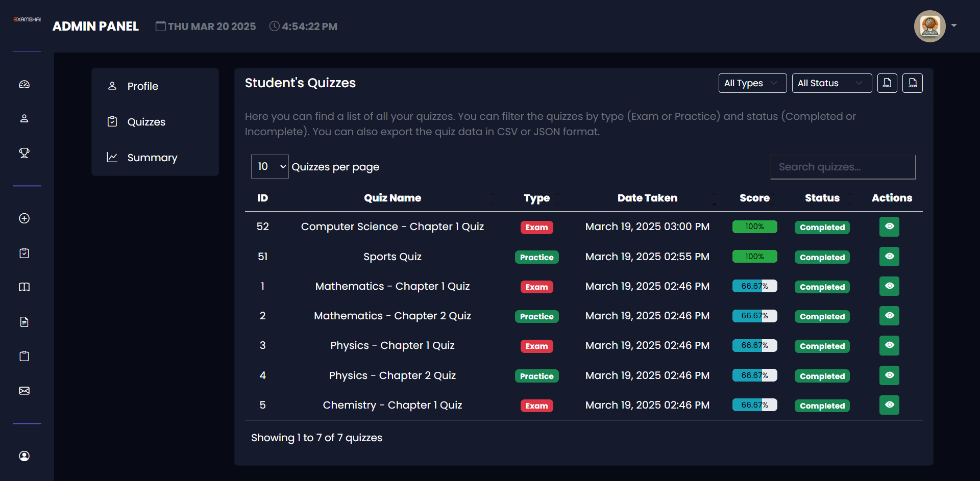This screenshot has width=980, height=481.
Task: Click the 'Mathematics - Chapter 1 Quiz' name cell
Action: click(x=393, y=286)
